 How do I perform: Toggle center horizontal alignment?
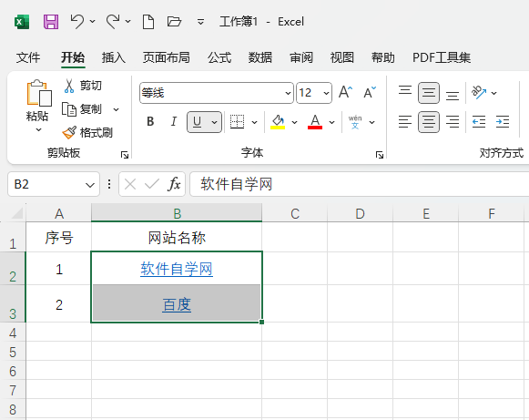pyautogui.click(x=429, y=122)
